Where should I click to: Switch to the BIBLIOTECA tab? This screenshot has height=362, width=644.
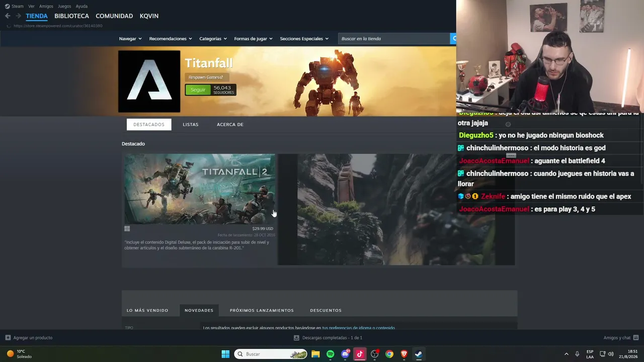pos(71,16)
